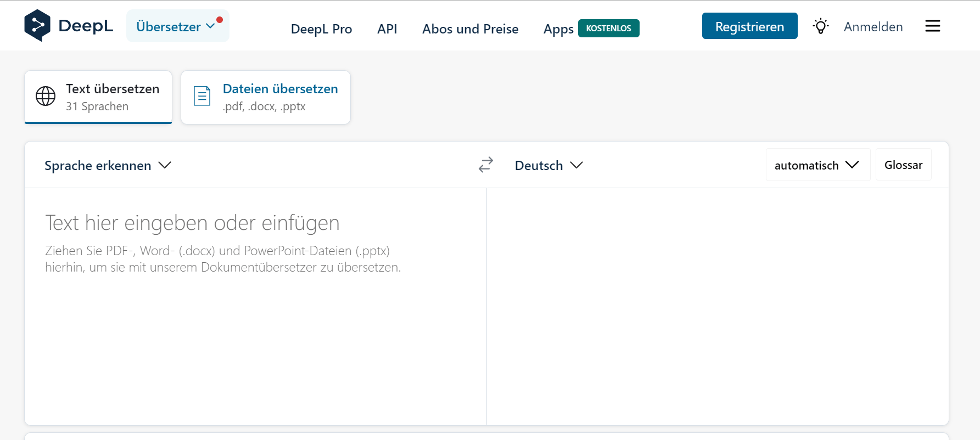Viewport: 980px width, 440px height.
Task: Switch to the Text übersetzen tab
Action: [98, 97]
